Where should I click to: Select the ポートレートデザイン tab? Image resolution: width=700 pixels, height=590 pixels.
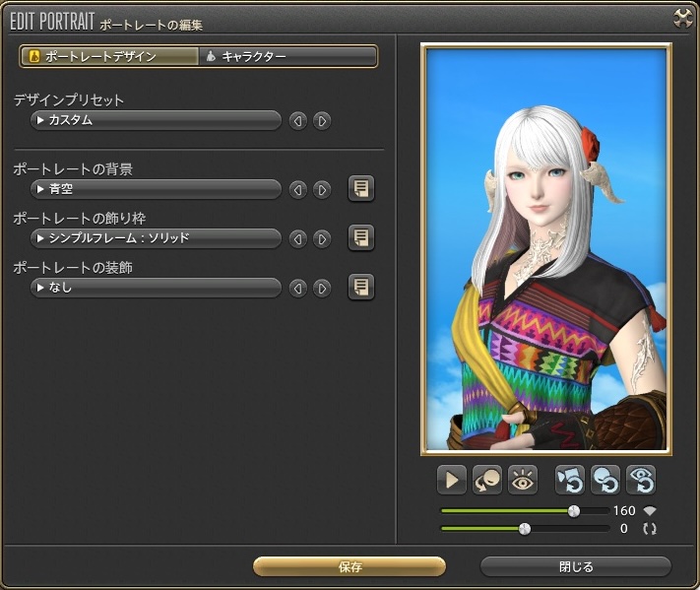click(x=109, y=56)
